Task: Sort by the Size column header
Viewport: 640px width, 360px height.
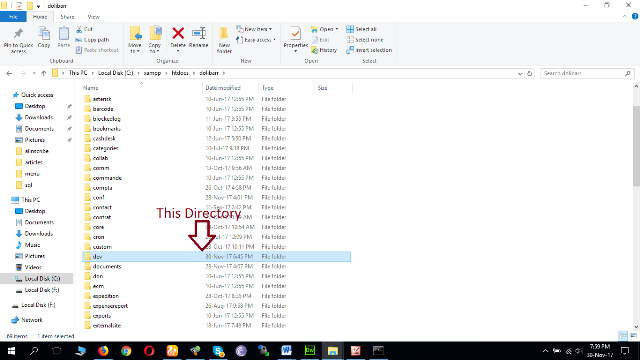Action: pos(322,88)
